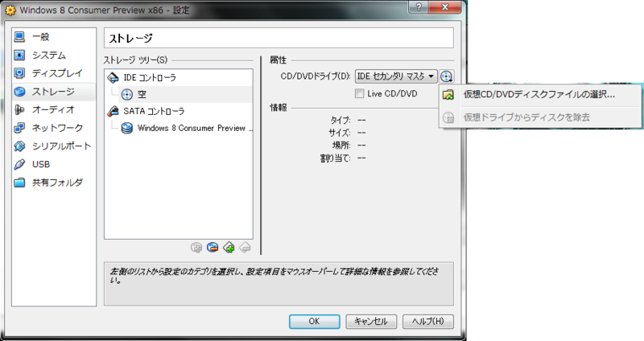The width and height of the screenshot is (644, 341).
Task: Select the ディスプレイ (Display) category
Action: pos(54,73)
